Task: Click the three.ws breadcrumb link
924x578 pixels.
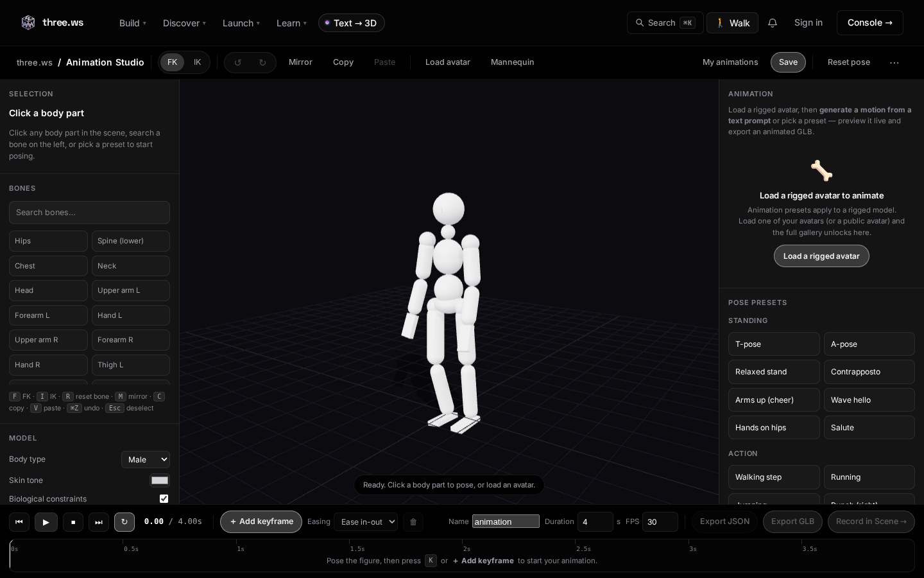Action: [x=35, y=62]
